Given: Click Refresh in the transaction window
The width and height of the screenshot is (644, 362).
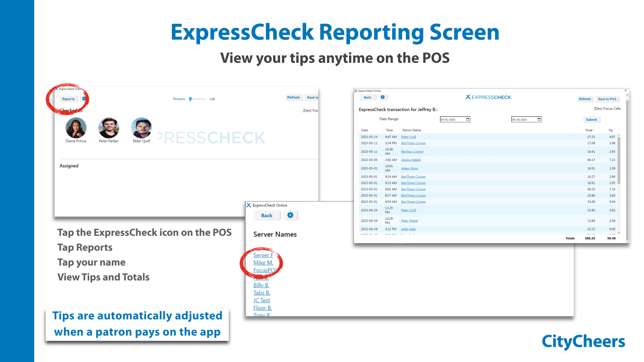Looking at the screenshot, I should 585,99.
